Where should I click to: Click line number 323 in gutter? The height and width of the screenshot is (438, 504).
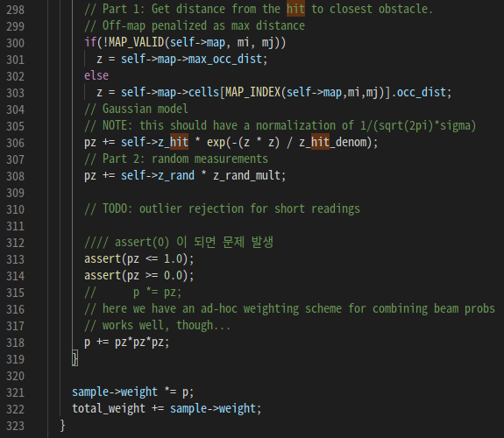click(x=15, y=426)
